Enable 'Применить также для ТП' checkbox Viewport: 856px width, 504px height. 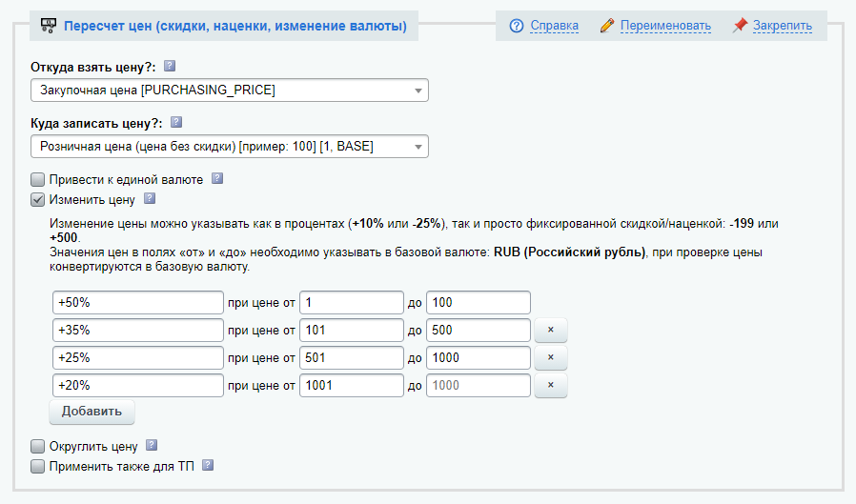pos(38,467)
